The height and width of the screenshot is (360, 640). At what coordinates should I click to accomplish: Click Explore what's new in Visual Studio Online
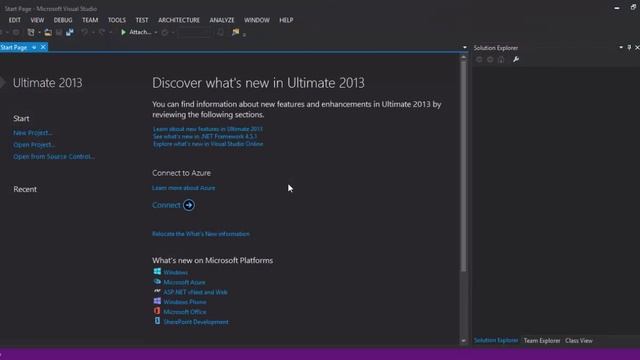pyautogui.click(x=208, y=144)
